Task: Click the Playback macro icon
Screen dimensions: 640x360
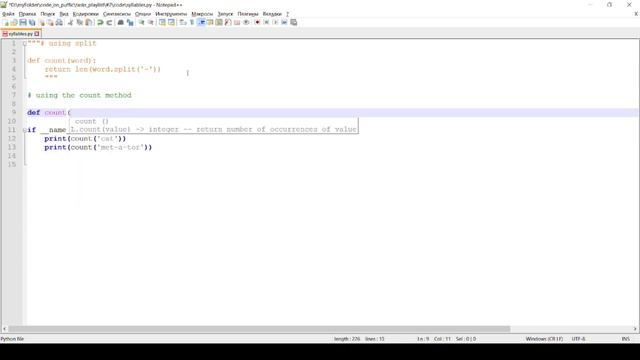Action: tap(275, 22)
